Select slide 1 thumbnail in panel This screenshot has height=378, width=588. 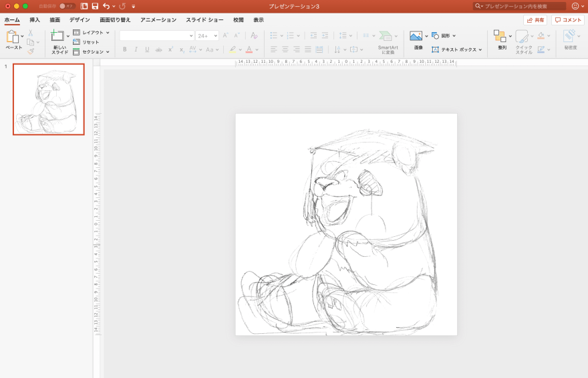pos(49,99)
